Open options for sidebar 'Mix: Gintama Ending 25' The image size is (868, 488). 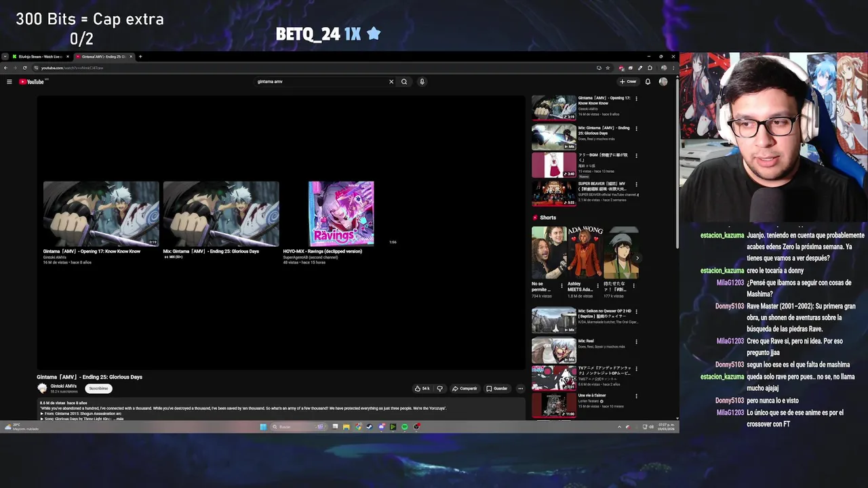[x=636, y=129]
